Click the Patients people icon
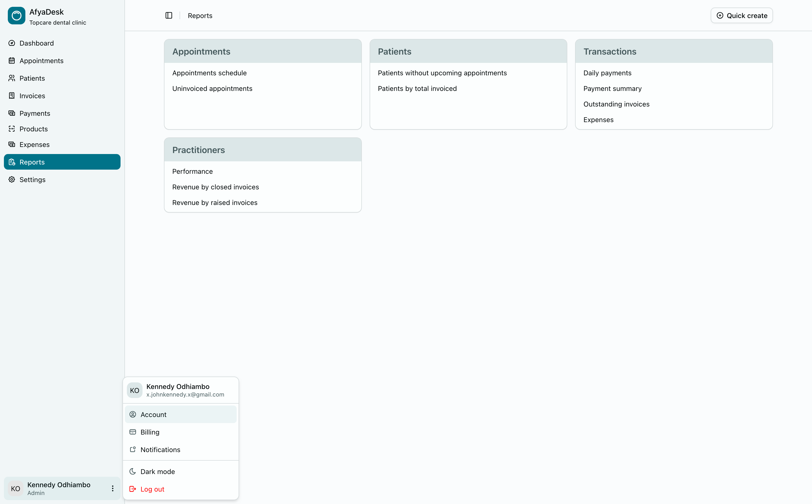Viewport: 812px width, 504px height. [12, 78]
